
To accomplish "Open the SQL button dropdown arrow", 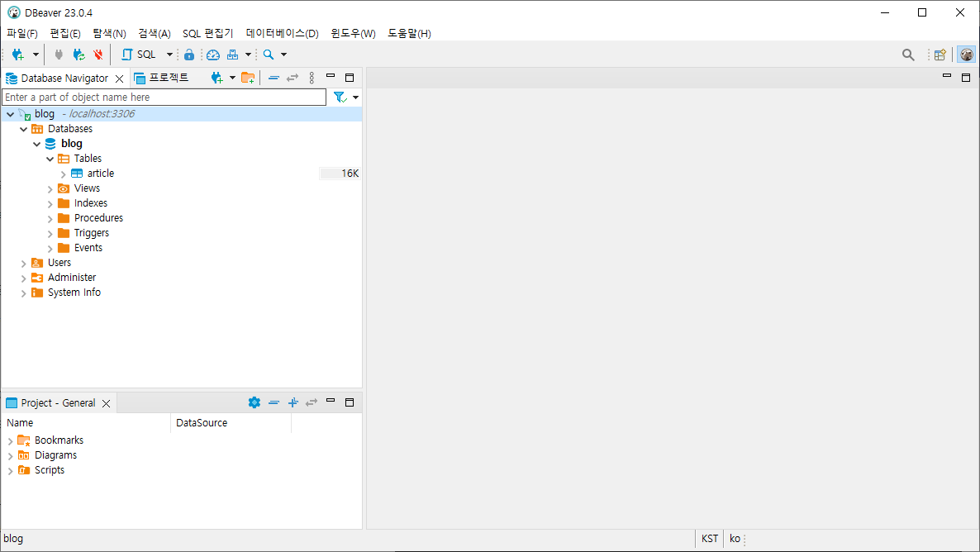I will (169, 55).
